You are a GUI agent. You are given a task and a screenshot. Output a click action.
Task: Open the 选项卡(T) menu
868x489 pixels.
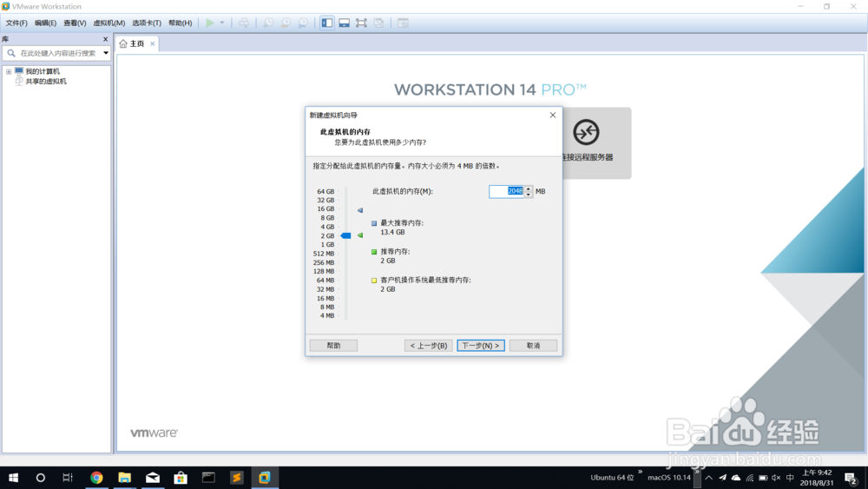(x=147, y=23)
